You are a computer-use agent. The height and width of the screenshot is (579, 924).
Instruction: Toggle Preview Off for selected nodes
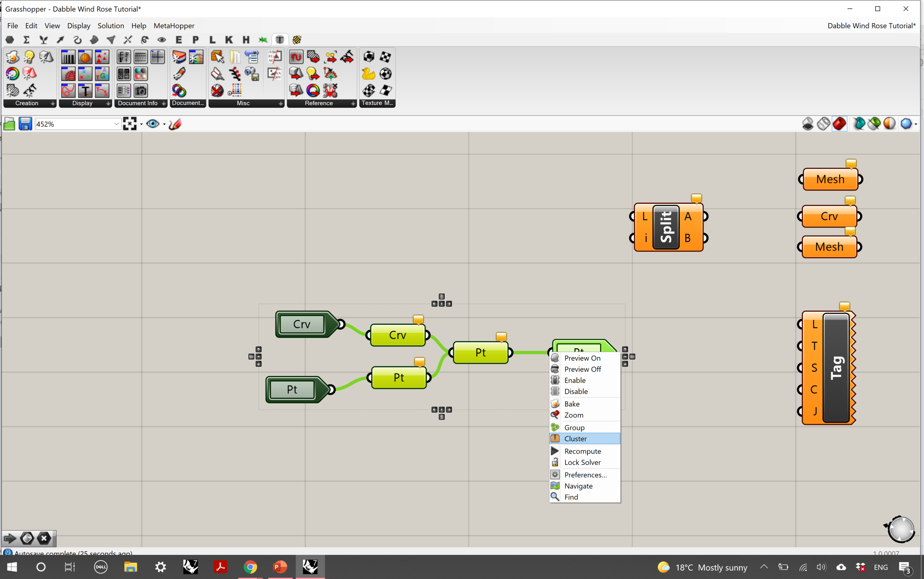coord(582,369)
